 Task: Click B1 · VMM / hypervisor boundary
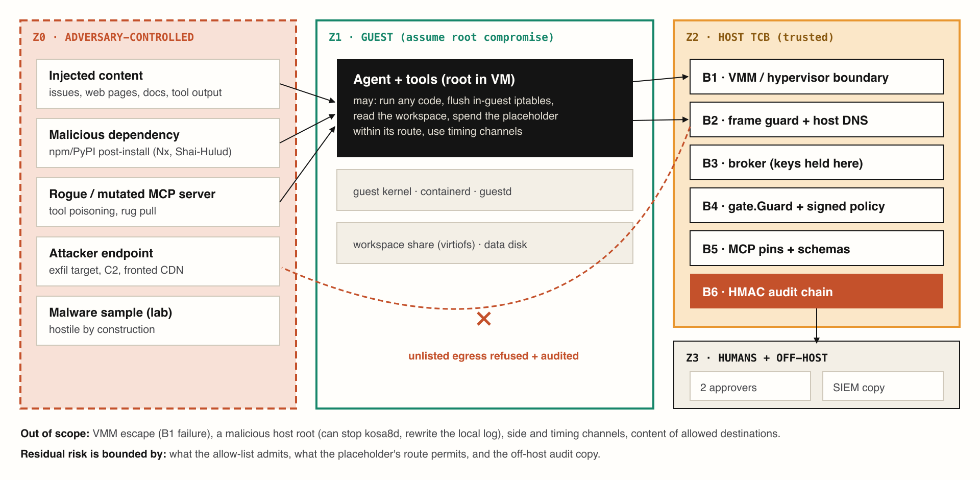(817, 77)
